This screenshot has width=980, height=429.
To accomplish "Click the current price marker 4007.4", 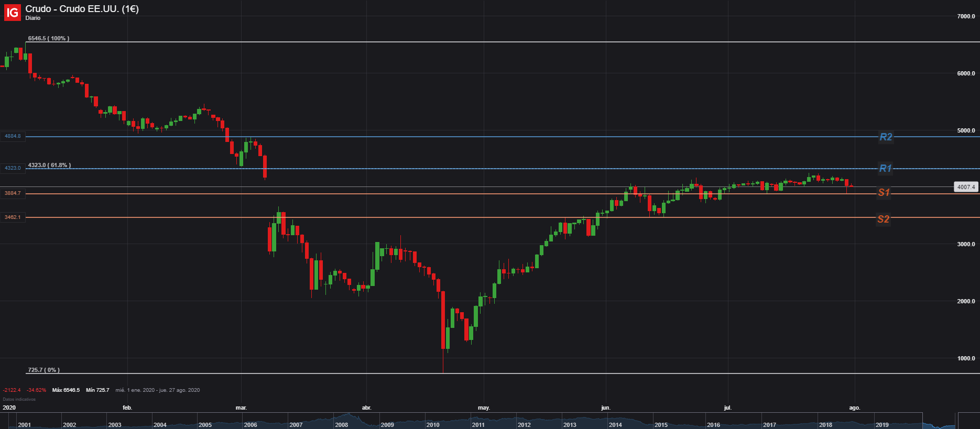I will [x=966, y=187].
